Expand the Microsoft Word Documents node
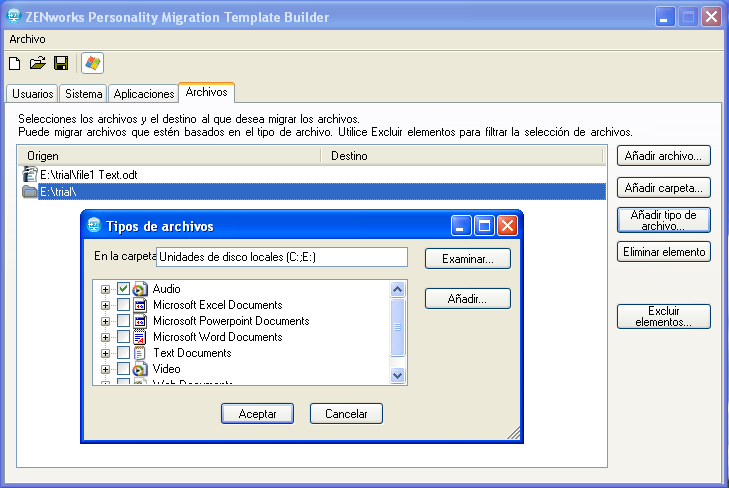 click(x=106, y=337)
